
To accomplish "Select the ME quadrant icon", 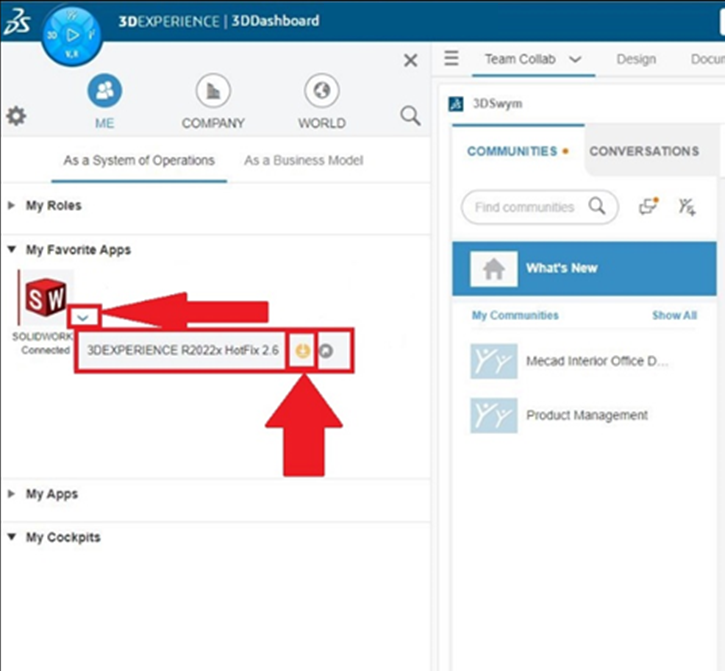I will (x=104, y=92).
